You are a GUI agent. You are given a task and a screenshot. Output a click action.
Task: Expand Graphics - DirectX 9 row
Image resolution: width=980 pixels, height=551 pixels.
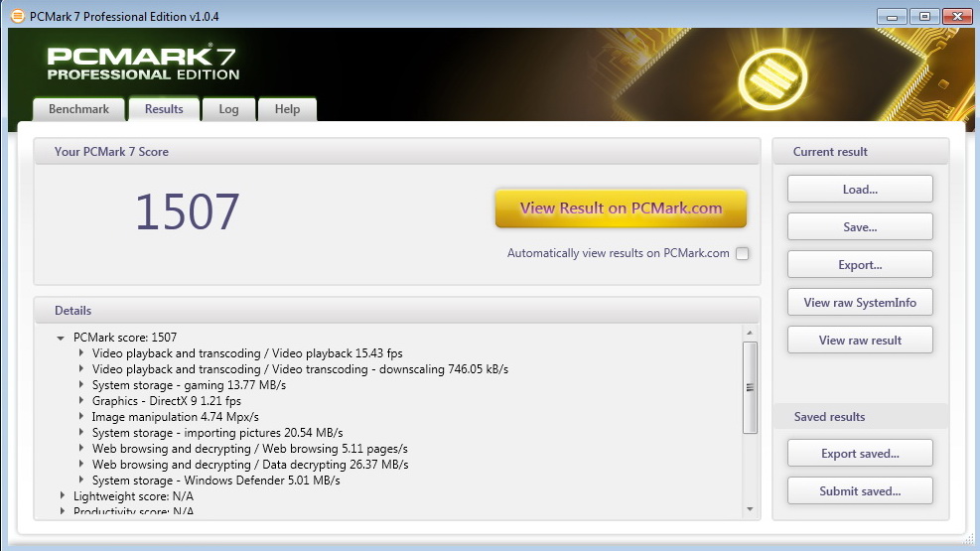pyautogui.click(x=81, y=400)
